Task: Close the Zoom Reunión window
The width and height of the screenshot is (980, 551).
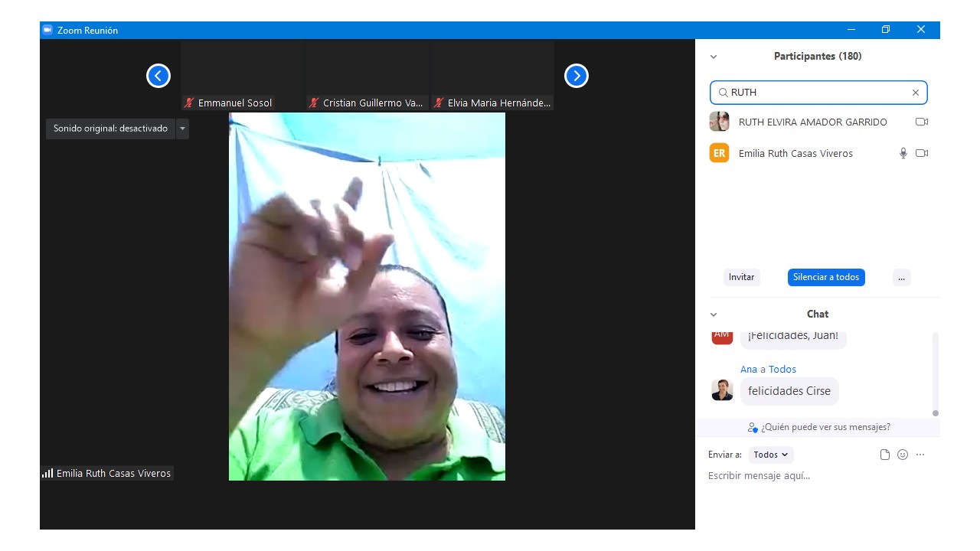Action: pos(921,30)
